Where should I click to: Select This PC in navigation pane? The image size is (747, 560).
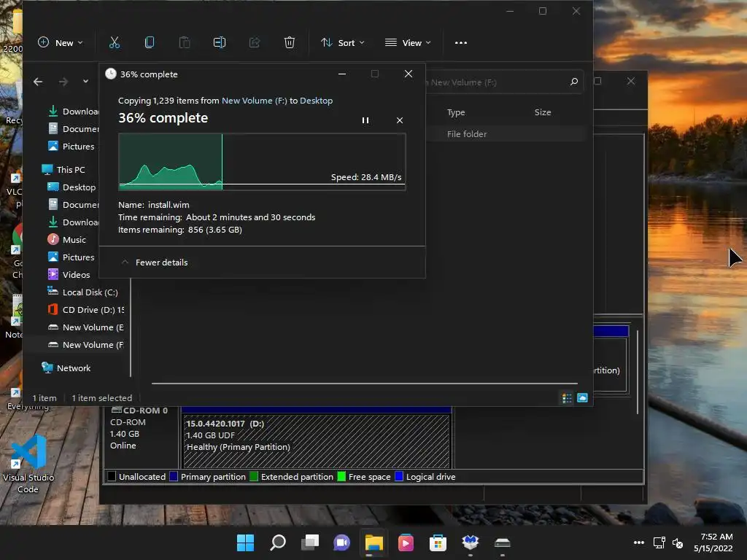(x=64, y=169)
